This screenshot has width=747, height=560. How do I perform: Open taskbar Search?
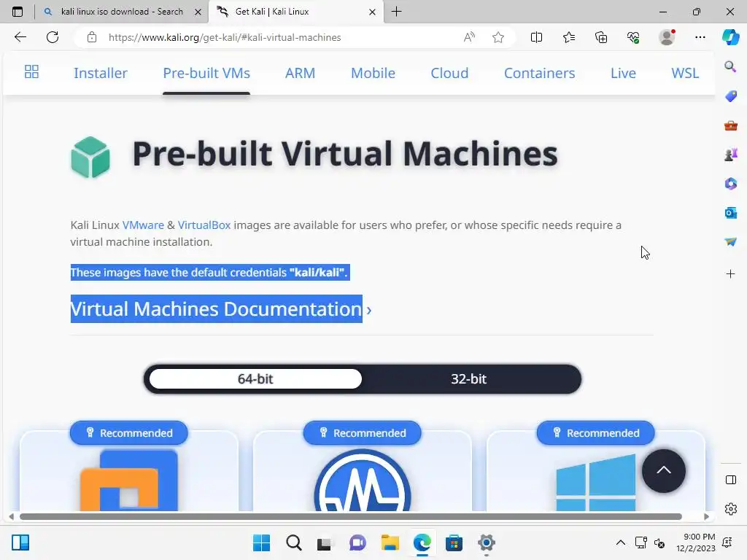pyautogui.click(x=294, y=542)
